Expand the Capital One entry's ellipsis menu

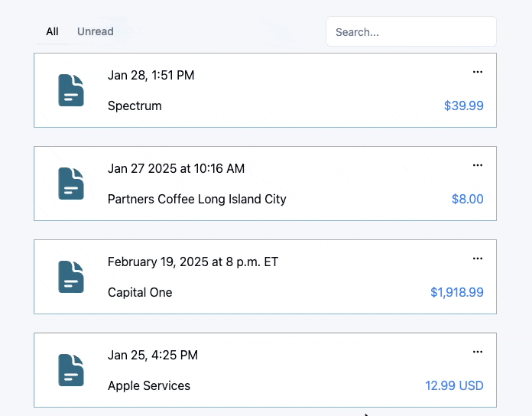tap(478, 258)
